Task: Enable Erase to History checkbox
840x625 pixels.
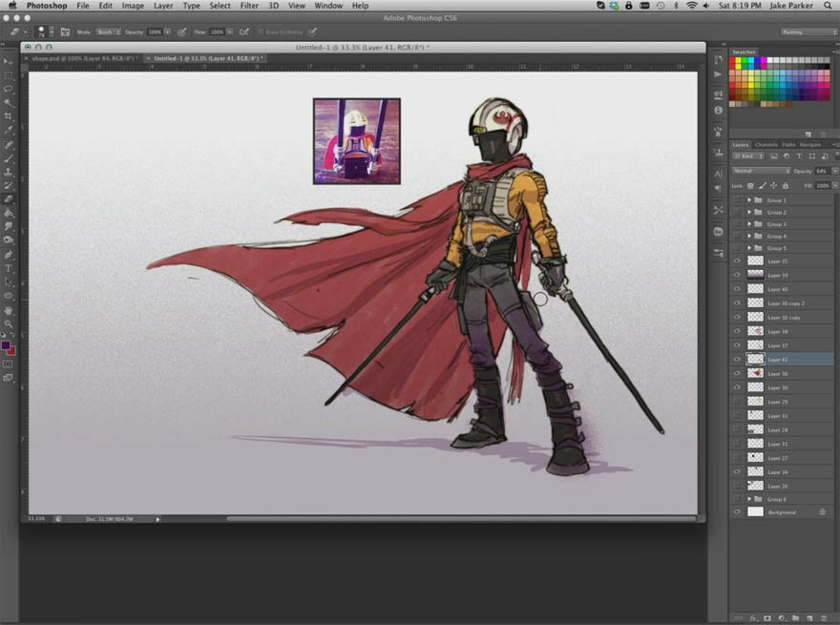Action: click(261, 32)
